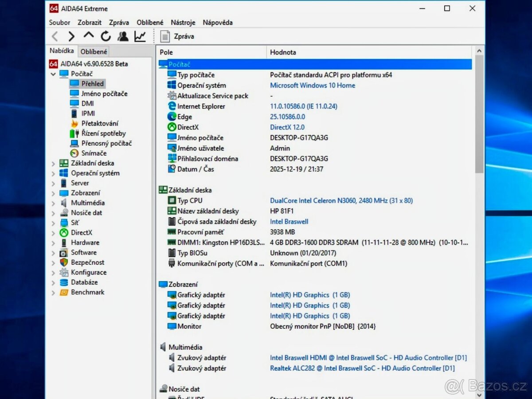Select the DESKTOP-G17QA3G computer name value
The height and width of the screenshot is (399, 532).
click(299, 138)
